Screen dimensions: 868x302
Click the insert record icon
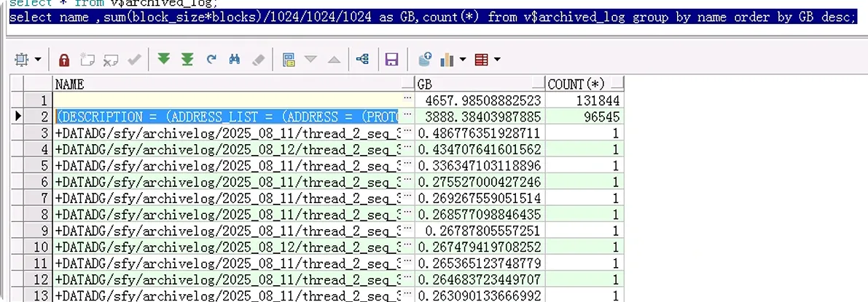click(x=87, y=59)
